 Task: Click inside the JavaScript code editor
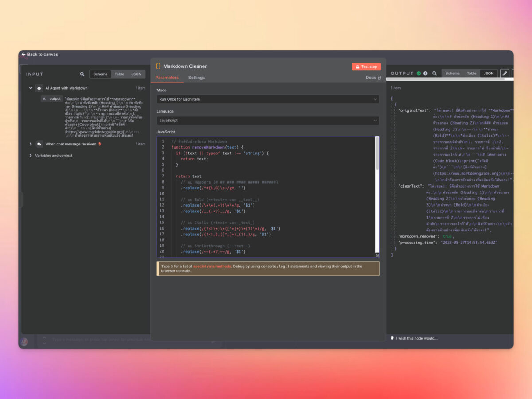[x=268, y=197]
